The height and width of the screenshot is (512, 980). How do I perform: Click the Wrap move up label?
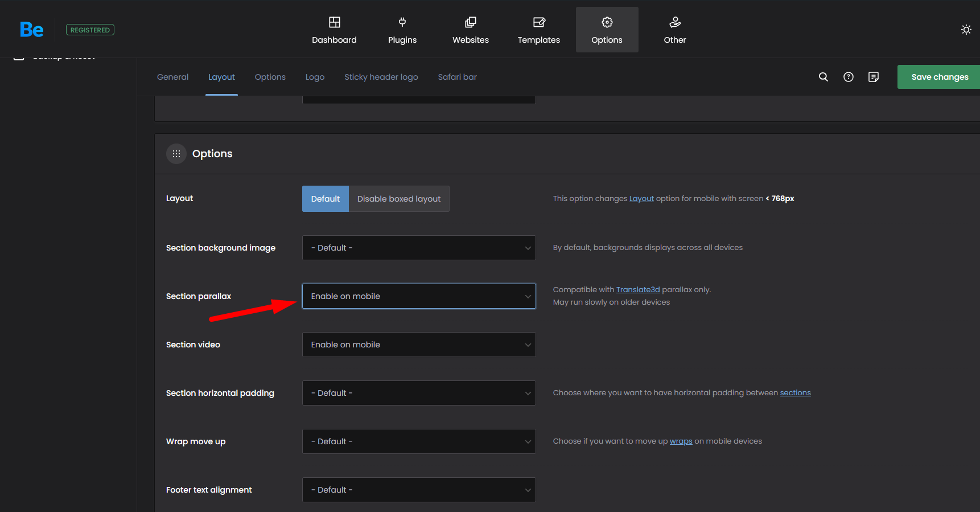pyautogui.click(x=196, y=441)
